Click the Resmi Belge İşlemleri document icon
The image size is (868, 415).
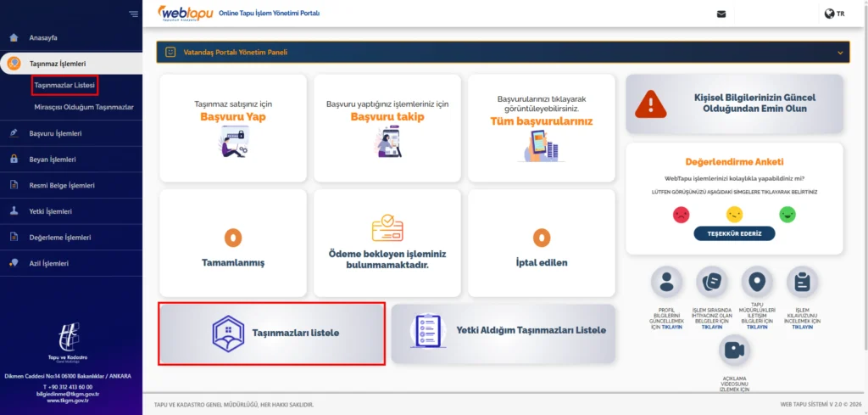pos(14,185)
